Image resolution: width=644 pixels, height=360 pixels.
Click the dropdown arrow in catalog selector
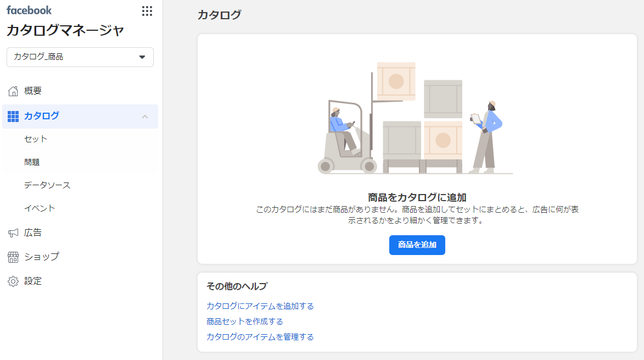click(142, 57)
